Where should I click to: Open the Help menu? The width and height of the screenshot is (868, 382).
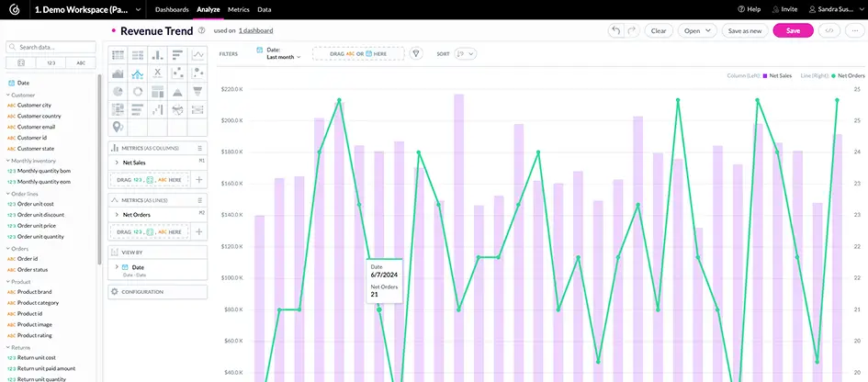(x=749, y=9)
